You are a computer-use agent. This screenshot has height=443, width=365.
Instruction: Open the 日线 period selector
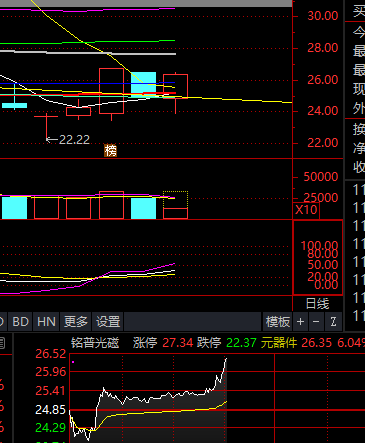click(317, 304)
